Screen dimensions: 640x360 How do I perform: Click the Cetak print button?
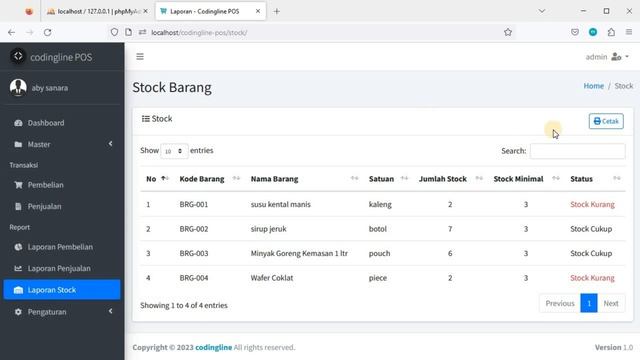(606, 121)
